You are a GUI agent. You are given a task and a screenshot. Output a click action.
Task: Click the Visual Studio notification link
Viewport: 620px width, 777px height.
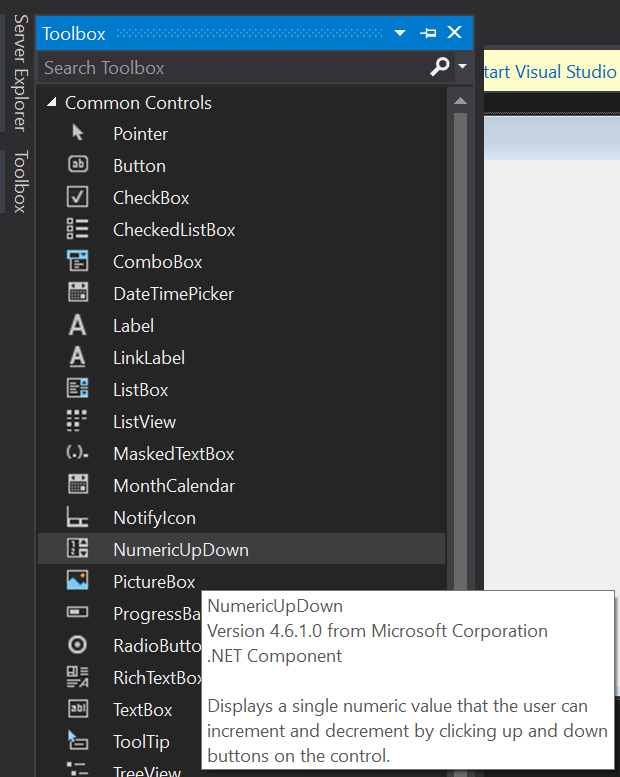click(551, 72)
